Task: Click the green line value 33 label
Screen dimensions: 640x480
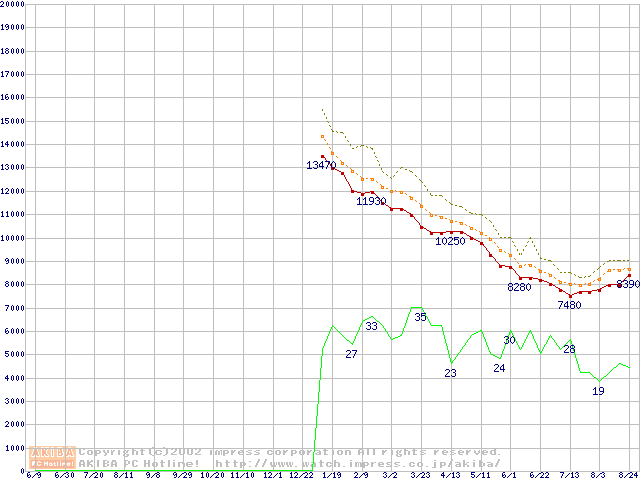Action: 371,326
